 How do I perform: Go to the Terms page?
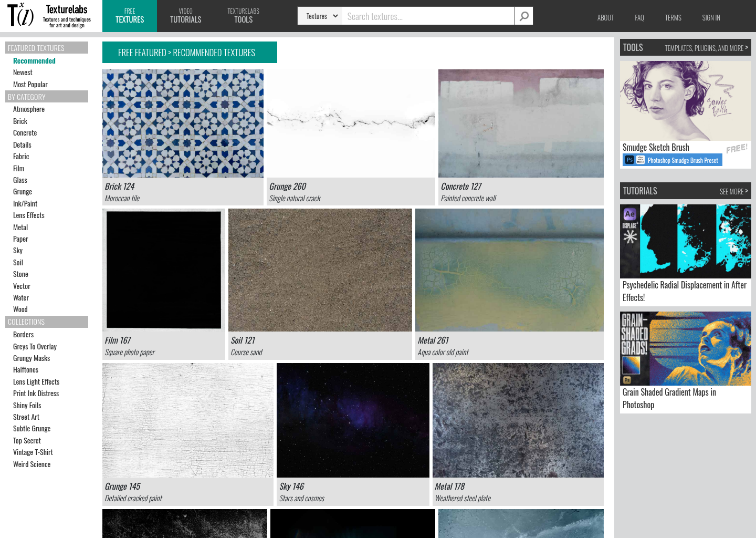673,17
